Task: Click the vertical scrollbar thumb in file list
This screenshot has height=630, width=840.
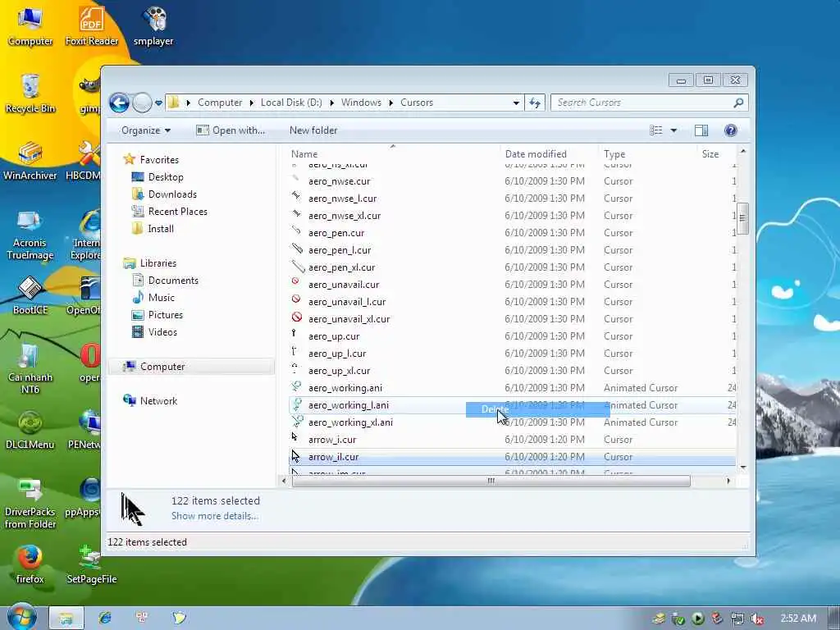Action: [742, 218]
